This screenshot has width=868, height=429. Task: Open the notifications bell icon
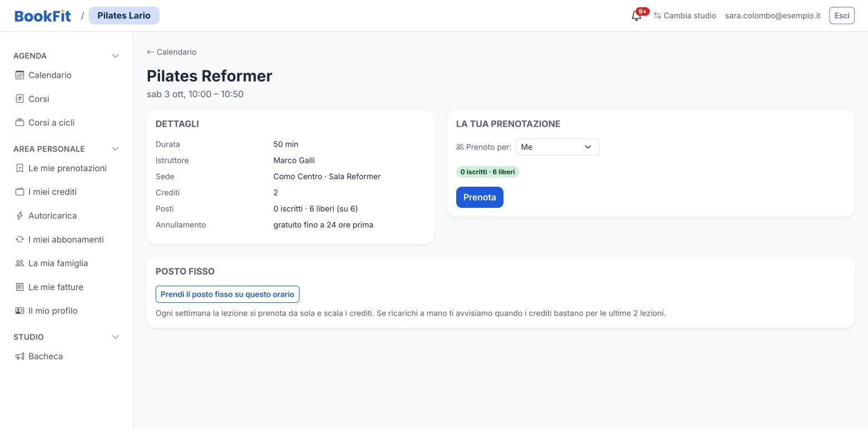click(636, 16)
